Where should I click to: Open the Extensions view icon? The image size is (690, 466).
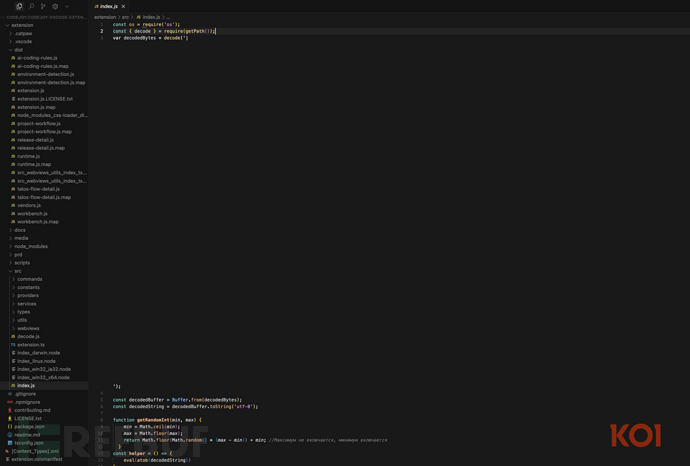[x=55, y=6]
